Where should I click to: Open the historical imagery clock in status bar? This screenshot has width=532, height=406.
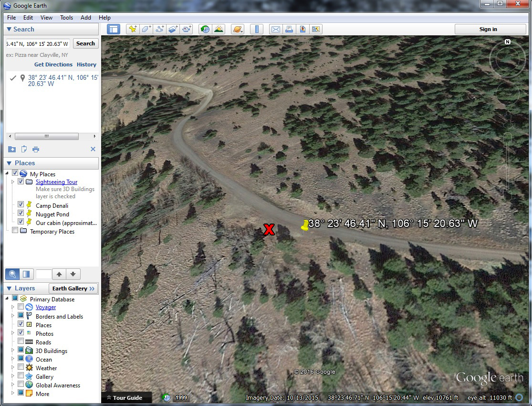pos(166,397)
